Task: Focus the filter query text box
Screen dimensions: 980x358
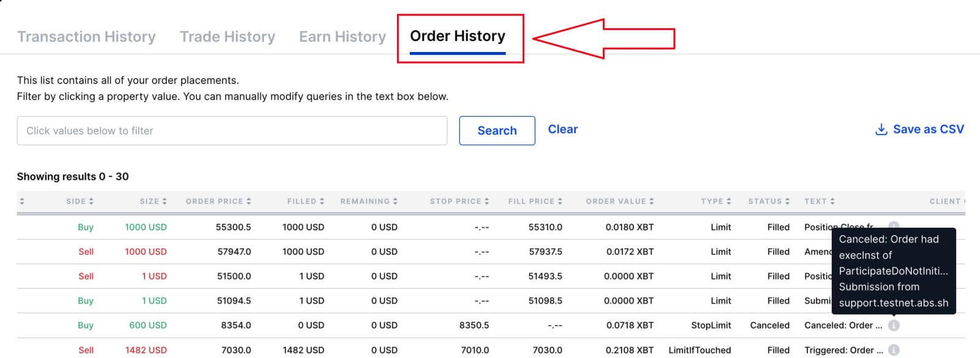Action: pos(232,131)
